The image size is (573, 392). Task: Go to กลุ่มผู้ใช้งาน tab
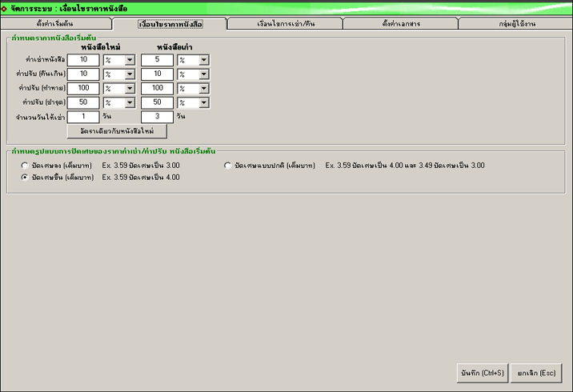pos(516,24)
